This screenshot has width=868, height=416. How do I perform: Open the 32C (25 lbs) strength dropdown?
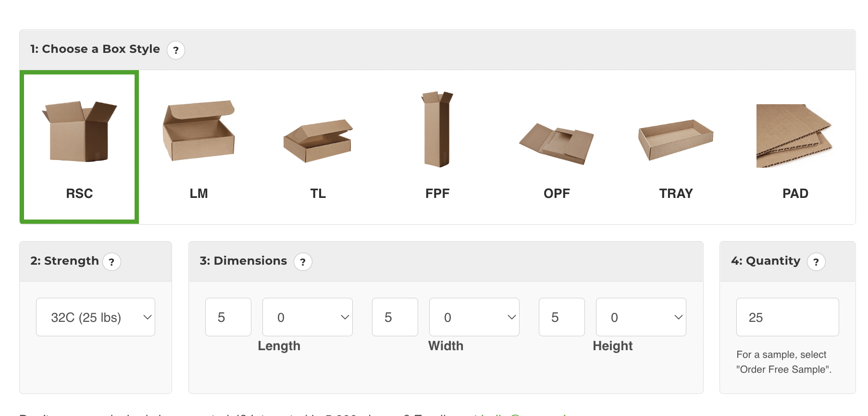96,317
